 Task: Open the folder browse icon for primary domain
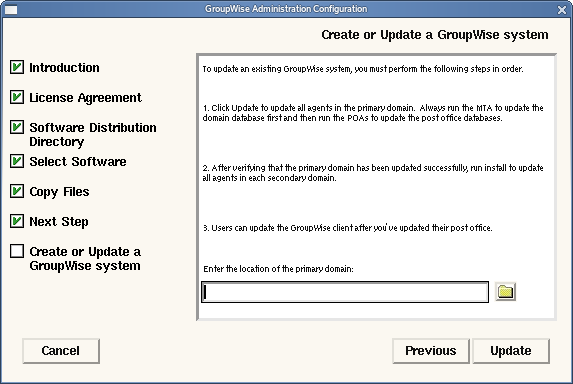[x=505, y=292]
